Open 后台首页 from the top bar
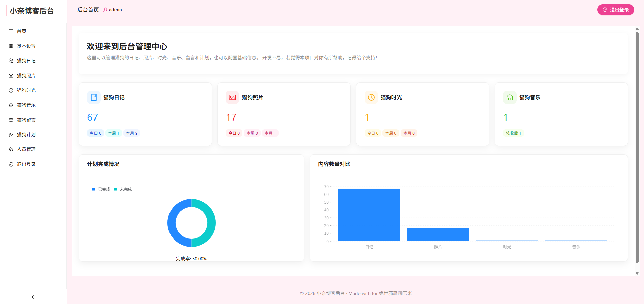Screen dimensions: 644x304 [88, 10]
